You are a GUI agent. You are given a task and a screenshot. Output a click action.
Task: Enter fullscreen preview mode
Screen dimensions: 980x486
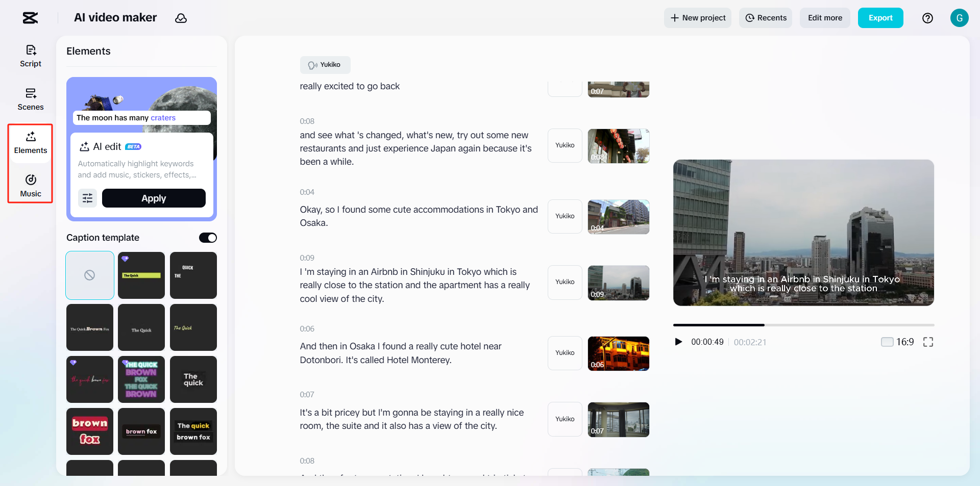click(928, 342)
